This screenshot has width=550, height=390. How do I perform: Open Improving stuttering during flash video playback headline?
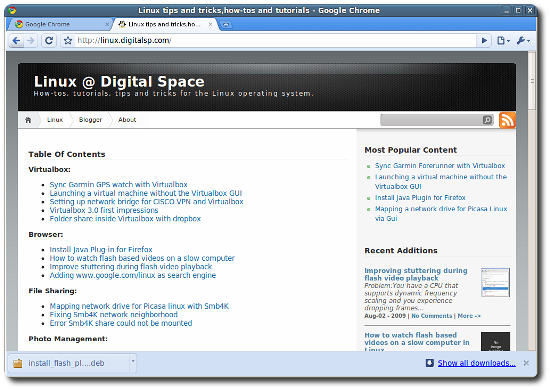pyautogui.click(x=416, y=274)
